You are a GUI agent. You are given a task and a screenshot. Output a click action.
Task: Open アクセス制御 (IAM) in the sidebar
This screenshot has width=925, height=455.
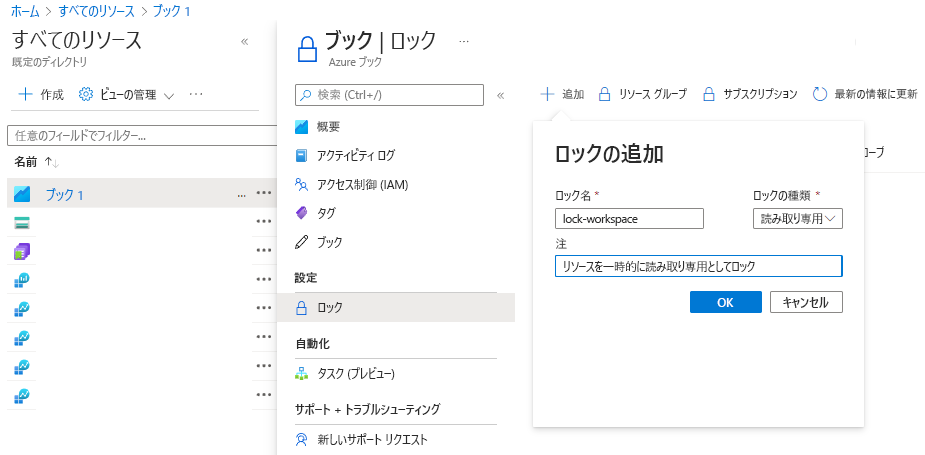(362, 184)
